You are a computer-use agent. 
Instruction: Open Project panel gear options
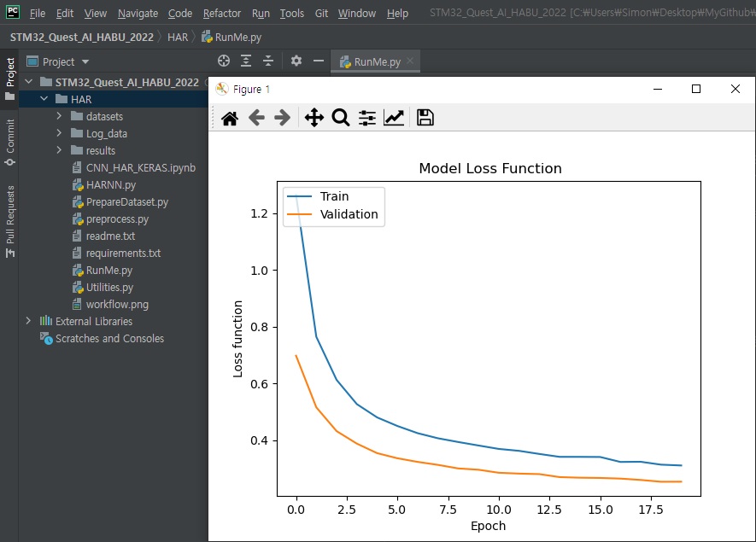296,61
